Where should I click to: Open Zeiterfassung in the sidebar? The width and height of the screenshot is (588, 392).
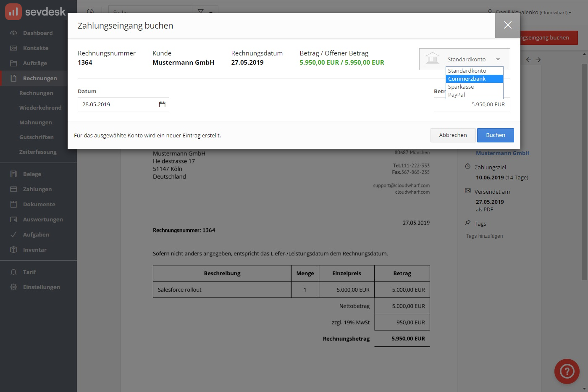click(38, 152)
